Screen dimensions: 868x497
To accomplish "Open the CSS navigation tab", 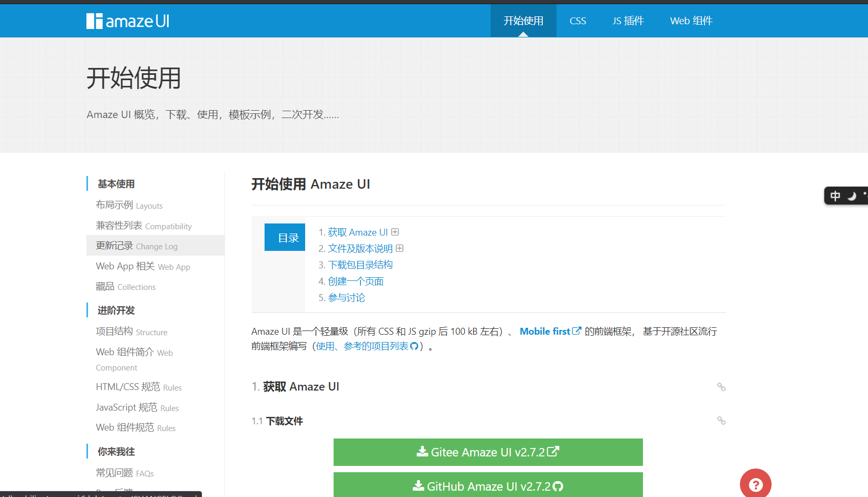I will click(578, 21).
